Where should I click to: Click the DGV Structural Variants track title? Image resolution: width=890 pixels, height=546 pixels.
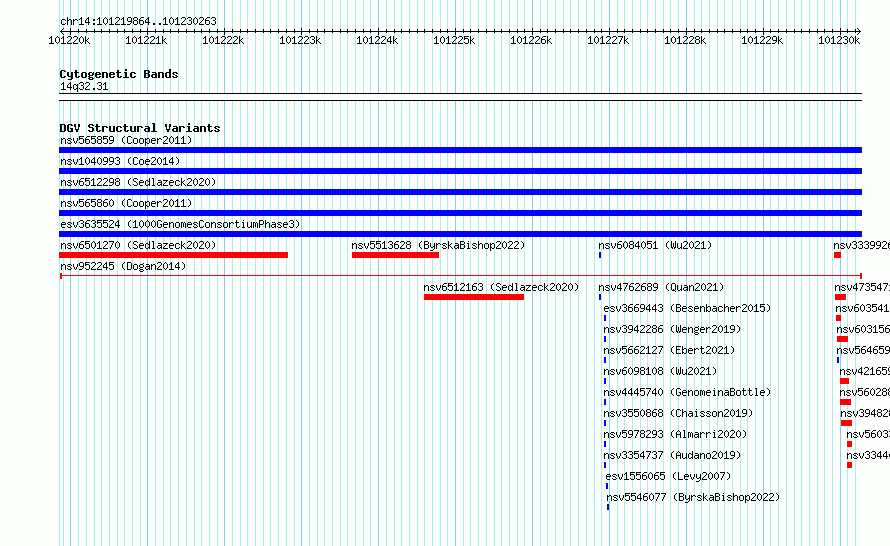[x=140, y=128]
